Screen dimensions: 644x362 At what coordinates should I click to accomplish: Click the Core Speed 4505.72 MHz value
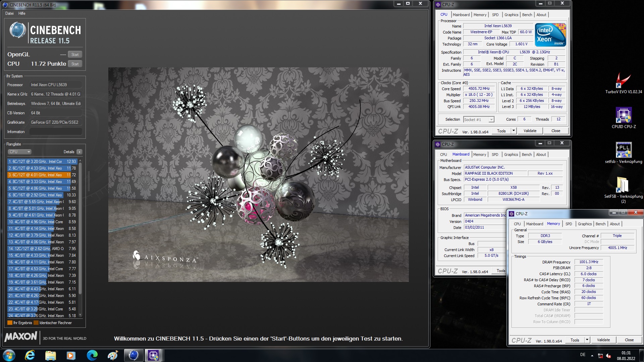tap(479, 89)
